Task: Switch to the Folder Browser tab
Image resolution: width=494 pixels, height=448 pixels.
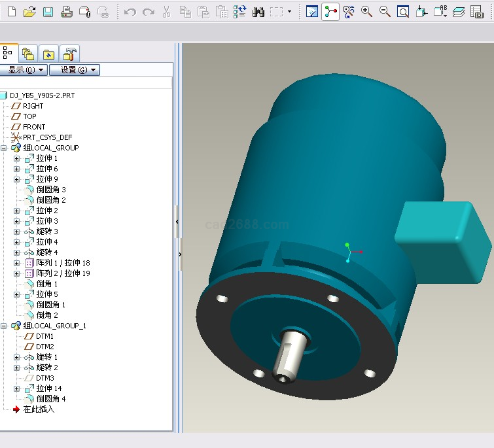Action: 28,53
